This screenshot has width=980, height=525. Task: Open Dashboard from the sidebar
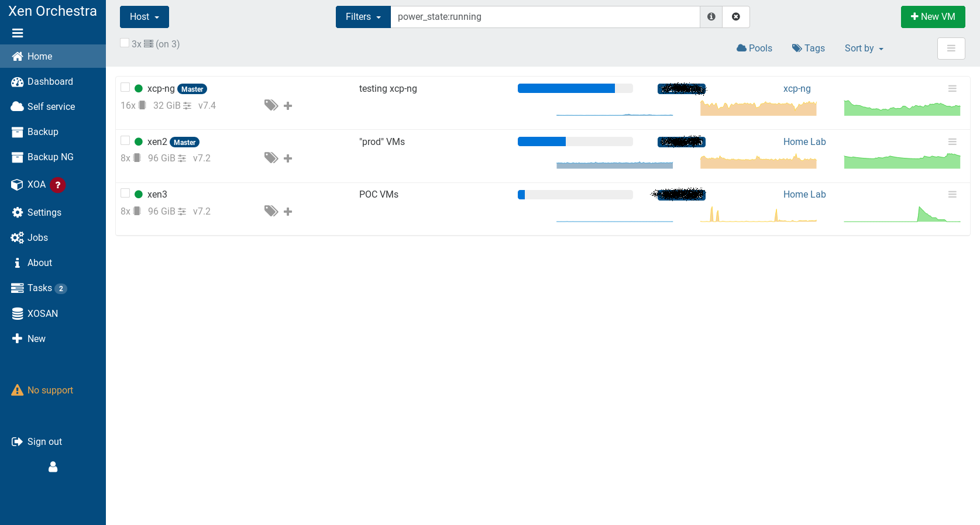point(53,81)
